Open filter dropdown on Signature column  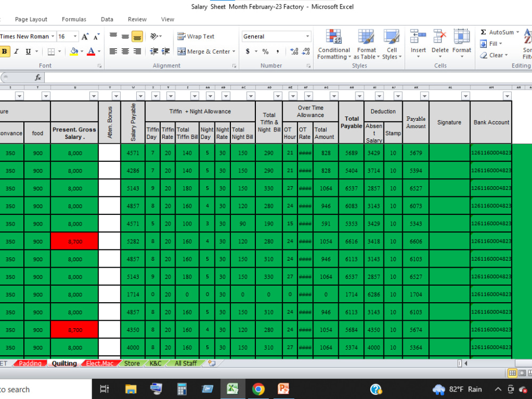(465, 96)
